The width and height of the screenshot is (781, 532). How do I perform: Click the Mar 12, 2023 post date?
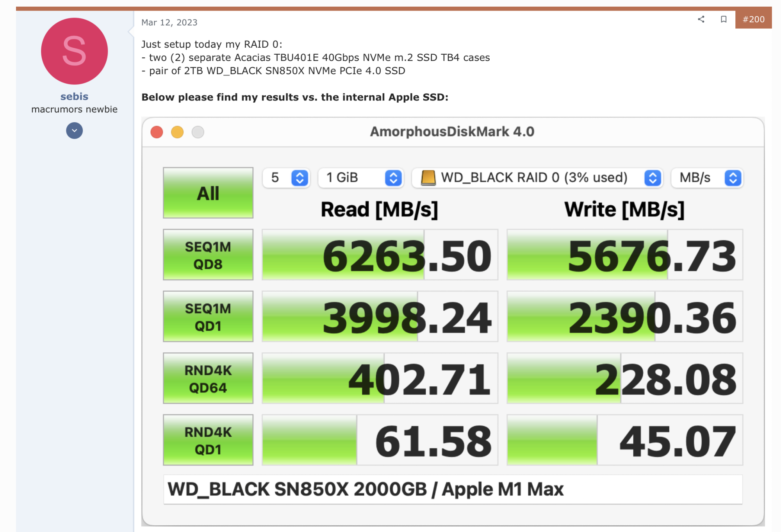click(x=169, y=23)
